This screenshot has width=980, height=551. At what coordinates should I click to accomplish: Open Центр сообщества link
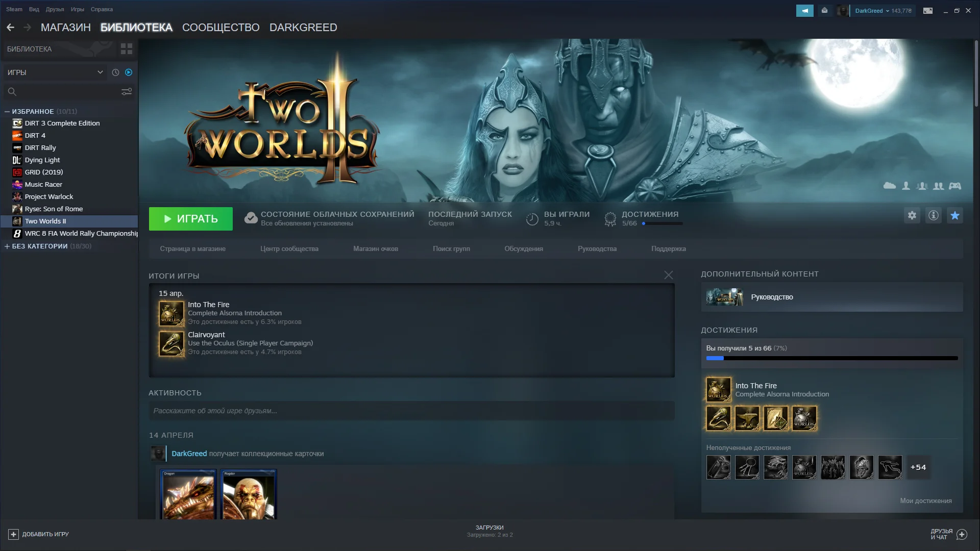point(289,249)
